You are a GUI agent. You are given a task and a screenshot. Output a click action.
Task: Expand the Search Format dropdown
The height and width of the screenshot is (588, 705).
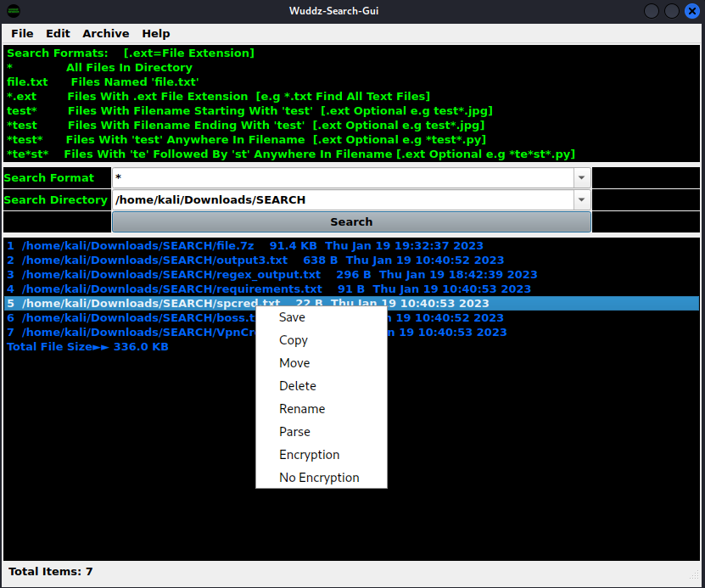581,177
